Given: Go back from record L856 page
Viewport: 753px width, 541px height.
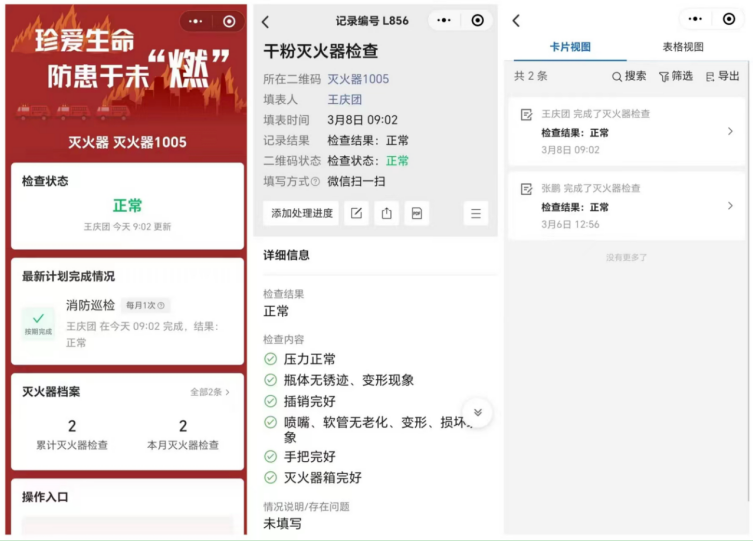Looking at the screenshot, I should tap(265, 21).
